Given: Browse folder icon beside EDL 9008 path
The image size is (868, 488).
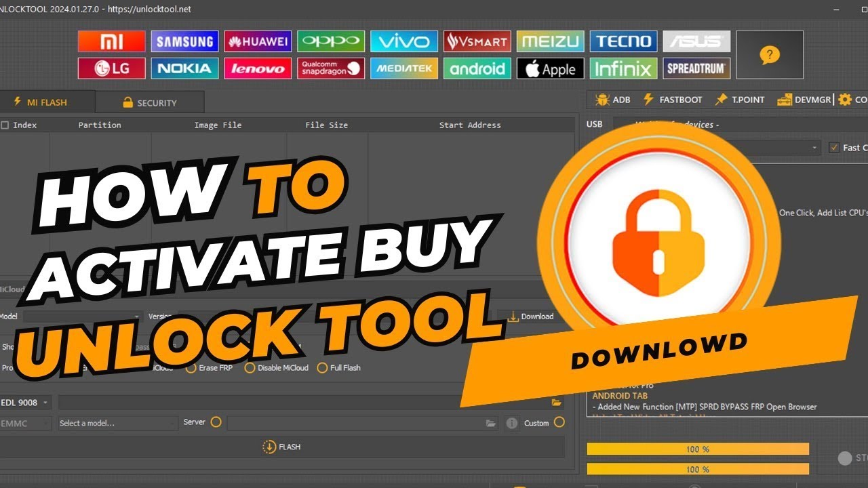Looking at the screenshot, I should tap(557, 403).
